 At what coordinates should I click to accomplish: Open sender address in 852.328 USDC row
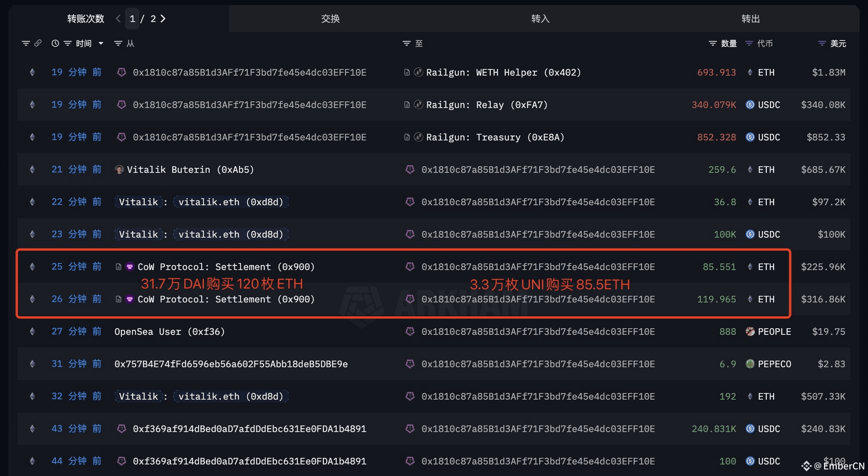coord(249,137)
